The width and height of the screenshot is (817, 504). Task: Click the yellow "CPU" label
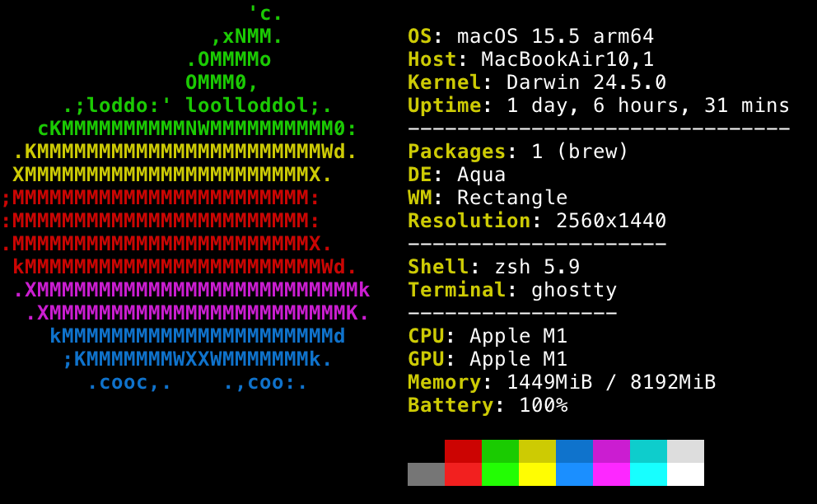[x=427, y=336]
